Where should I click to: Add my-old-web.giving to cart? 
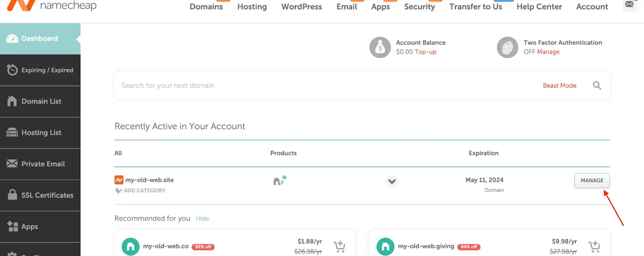[594, 246]
